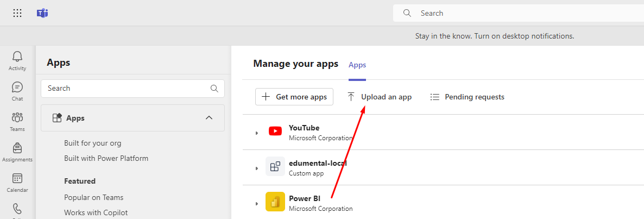Open the app launcher grid icon
Viewport: 644px width, 219px height.
pos(17,13)
